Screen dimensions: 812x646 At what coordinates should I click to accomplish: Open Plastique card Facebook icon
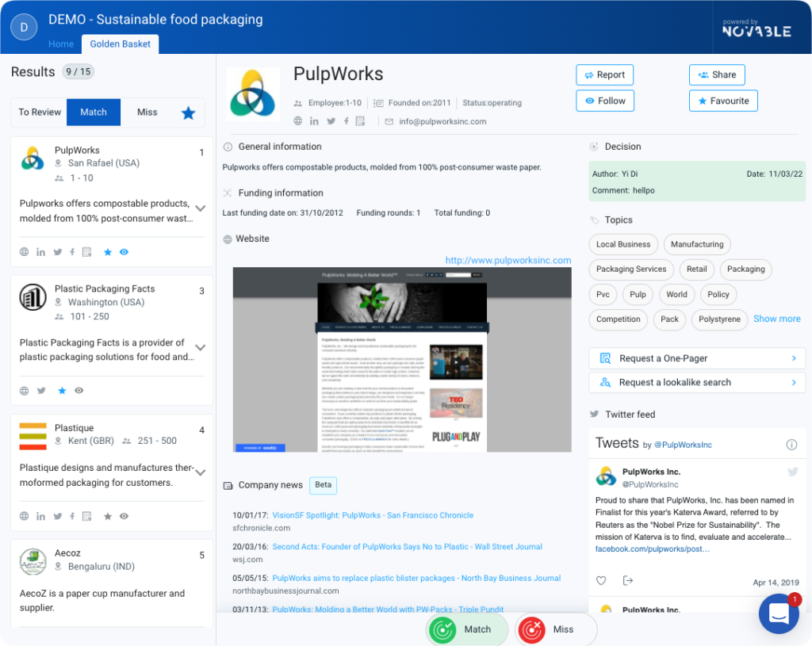[x=72, y=516]
